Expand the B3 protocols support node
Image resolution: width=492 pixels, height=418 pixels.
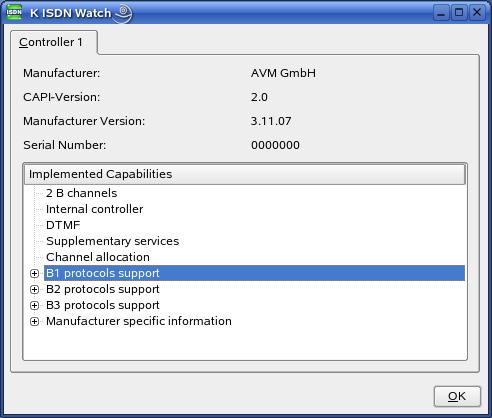34,305
